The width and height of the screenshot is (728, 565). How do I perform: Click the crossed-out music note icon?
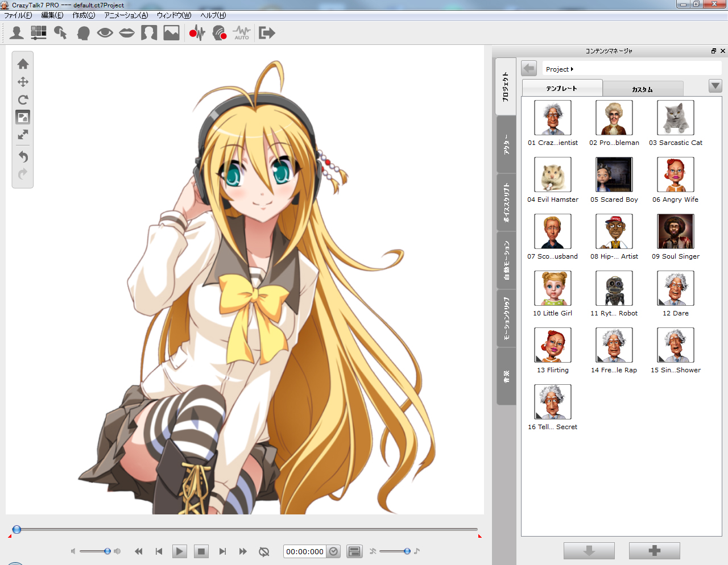(x=373, y=551)
